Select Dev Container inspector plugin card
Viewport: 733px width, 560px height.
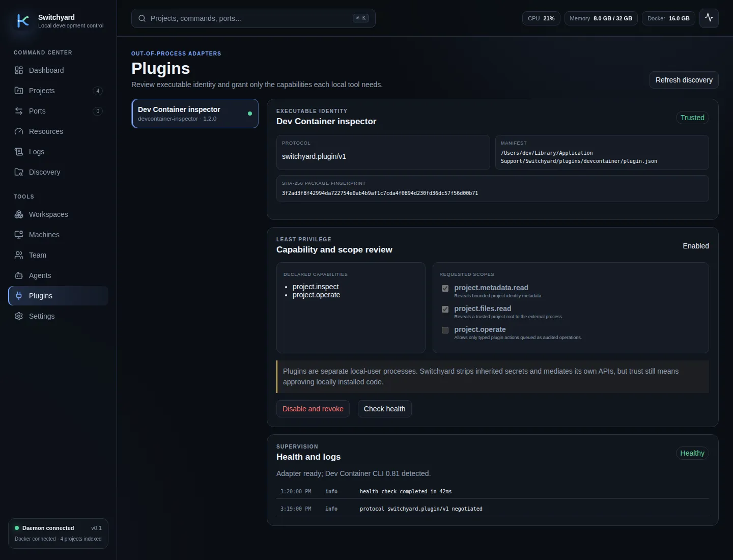195,114
